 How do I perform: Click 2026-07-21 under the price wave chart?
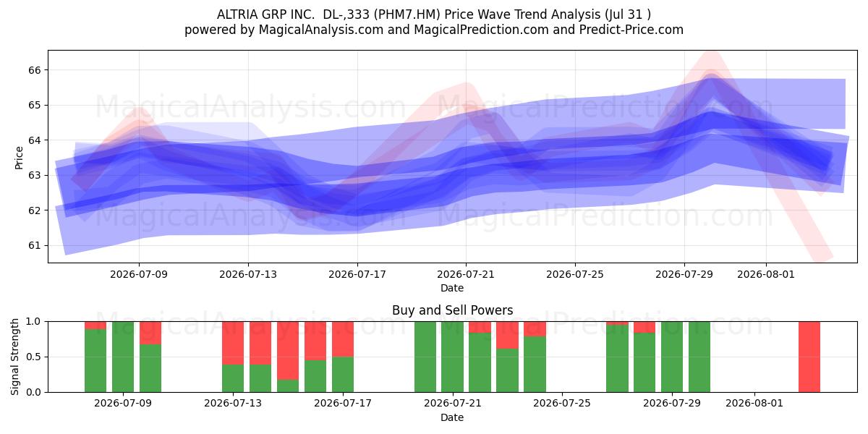pos(466,274)
